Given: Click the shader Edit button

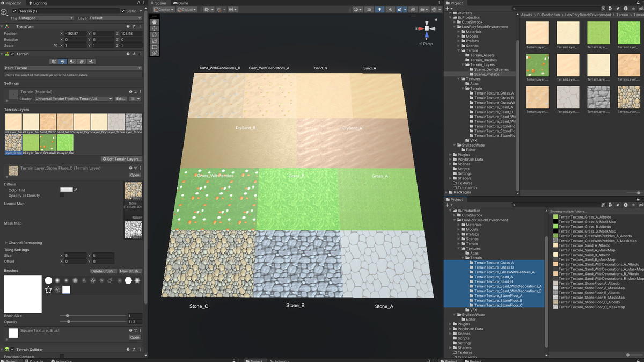Looking at the screenshot, I should (x=121, y=99).
